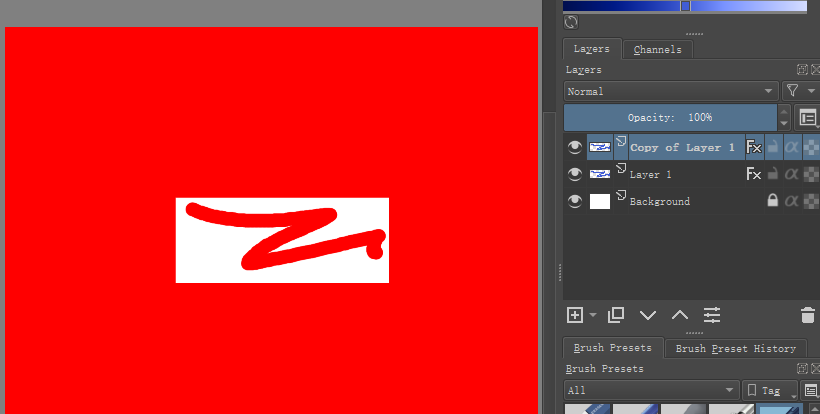Open the brush preset view mode icon
The height and width of the screenshot is (414, 820).
(x=811, y=390)
